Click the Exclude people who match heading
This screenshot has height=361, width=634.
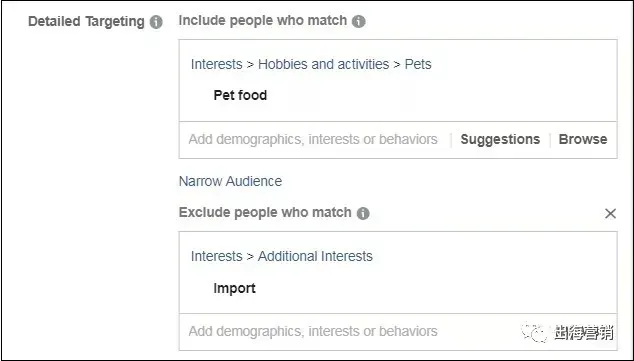coord(265,213)
